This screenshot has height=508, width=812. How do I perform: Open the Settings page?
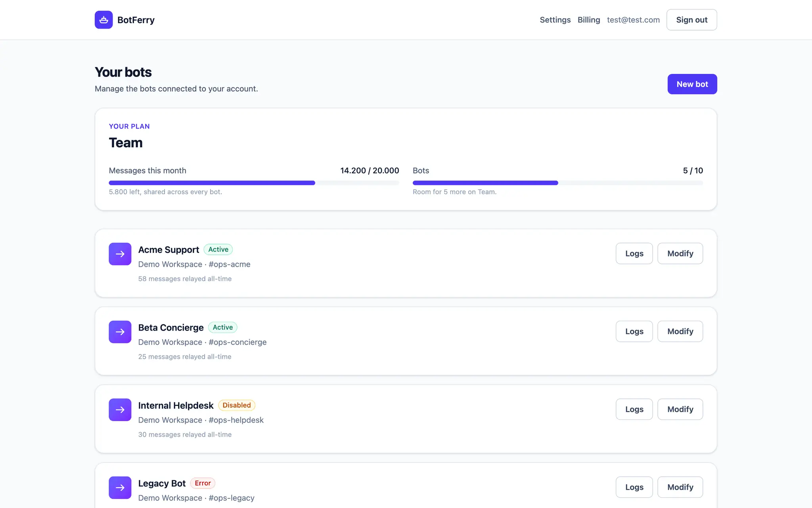pyautogui.click(x=555, y=20)
